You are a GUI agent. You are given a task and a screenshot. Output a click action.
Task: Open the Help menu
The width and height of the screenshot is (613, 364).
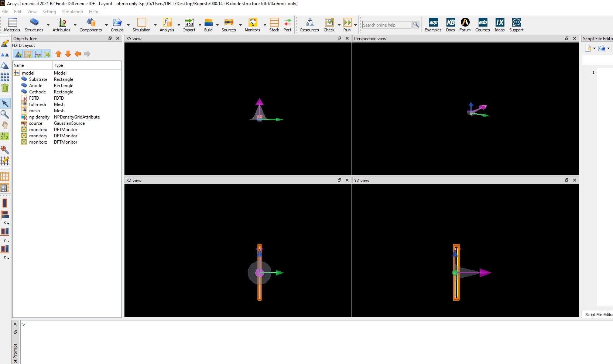coord(93,12)
